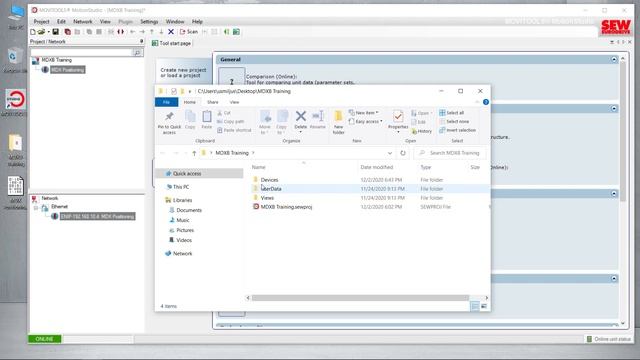Click Pin to Quick access icon
This screenshot has width=640, height=360.
(169, 117)
